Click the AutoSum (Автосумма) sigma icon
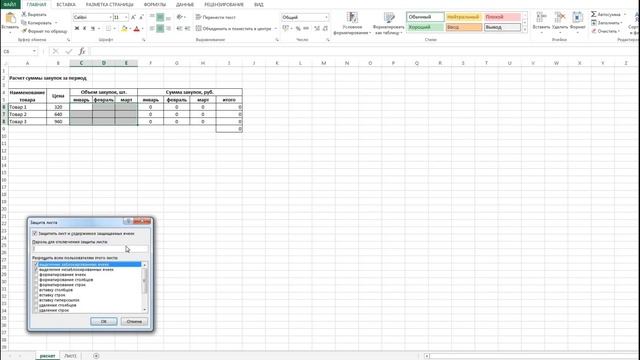This screenshot has height=360, width=640. [593, 14]
